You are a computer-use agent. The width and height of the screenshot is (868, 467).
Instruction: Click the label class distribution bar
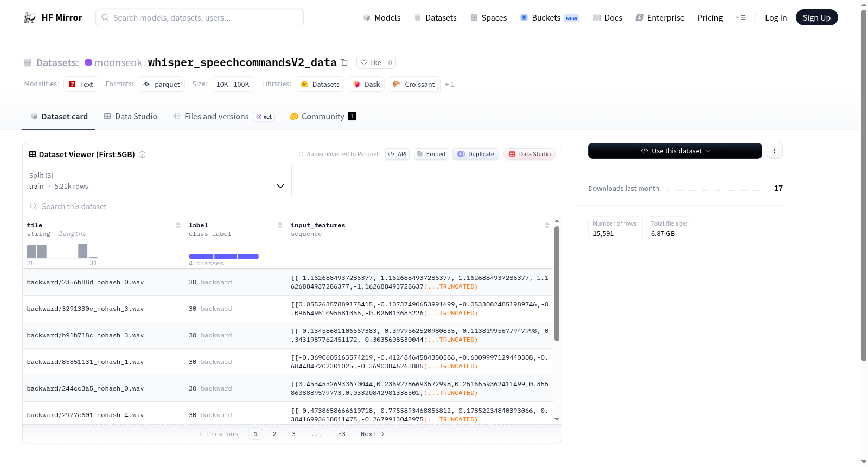[224, 257]
